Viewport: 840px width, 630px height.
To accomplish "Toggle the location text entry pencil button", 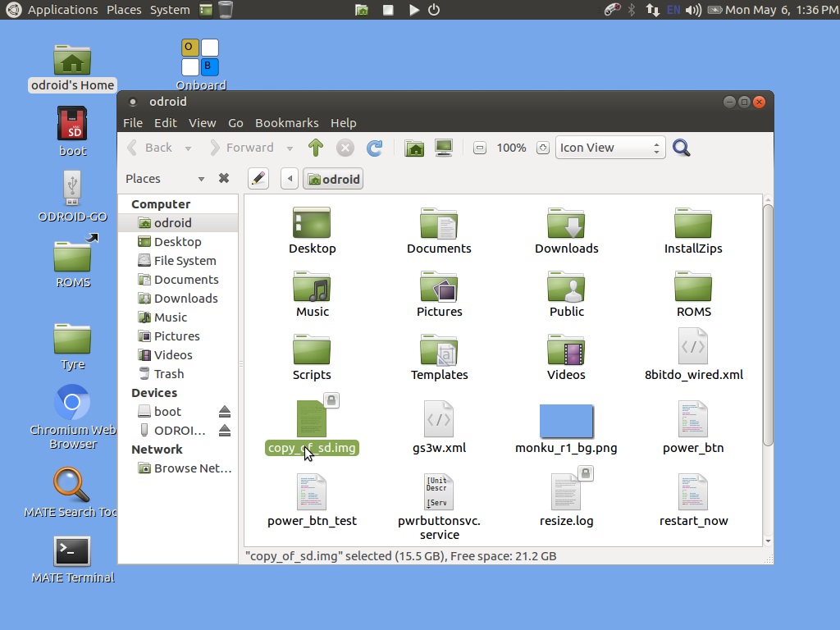I will pyautogui.click(x=258, y=179).
